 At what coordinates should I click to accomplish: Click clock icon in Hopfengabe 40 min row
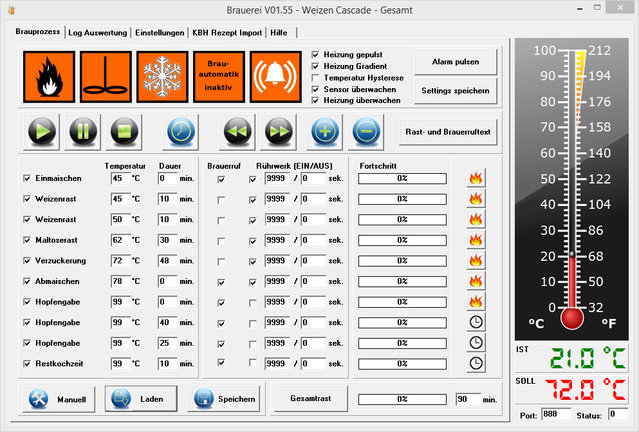click(476, 322)
